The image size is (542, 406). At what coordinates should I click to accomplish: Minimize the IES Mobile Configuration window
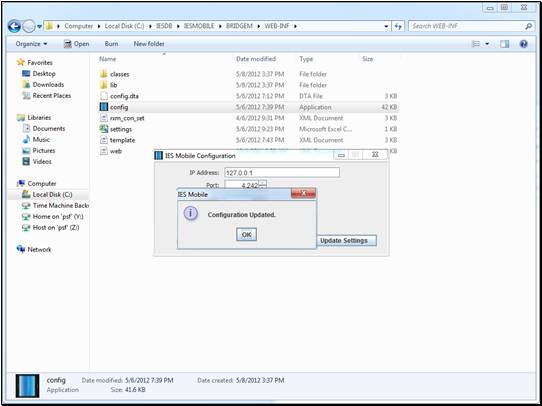point(342,155)
